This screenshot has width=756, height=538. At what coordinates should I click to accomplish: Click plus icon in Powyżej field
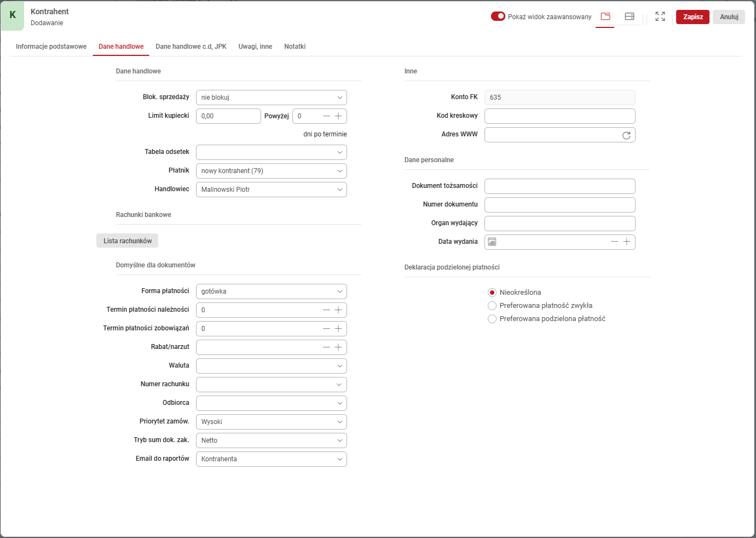(338, 116)
